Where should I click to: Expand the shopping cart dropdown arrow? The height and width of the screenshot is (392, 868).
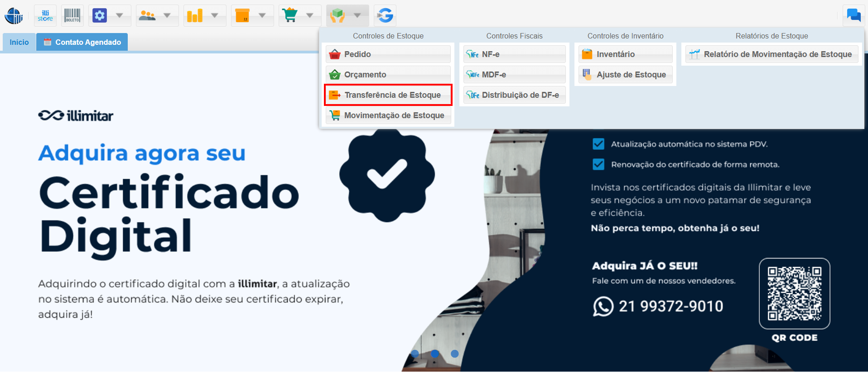[310, 16]
